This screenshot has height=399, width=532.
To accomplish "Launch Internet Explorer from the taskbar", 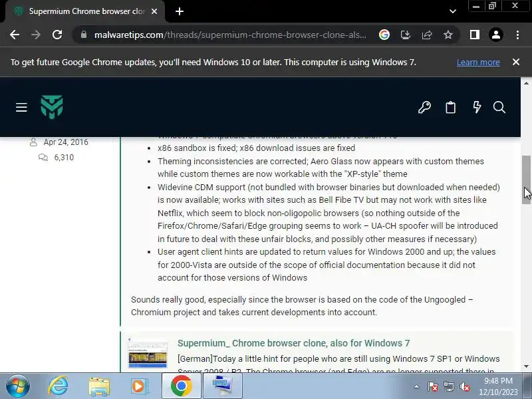I will (x=59, y=386).
